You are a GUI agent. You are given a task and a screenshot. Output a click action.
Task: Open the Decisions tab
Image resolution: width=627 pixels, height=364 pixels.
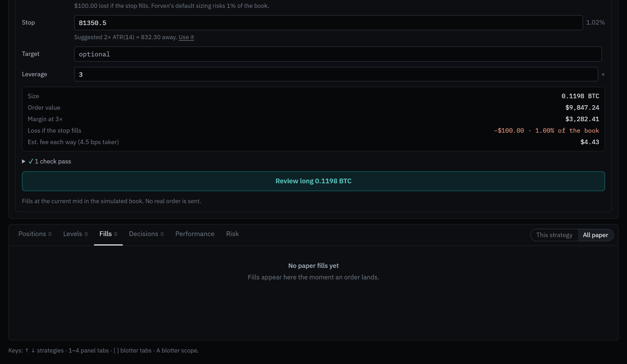(146, 234)
